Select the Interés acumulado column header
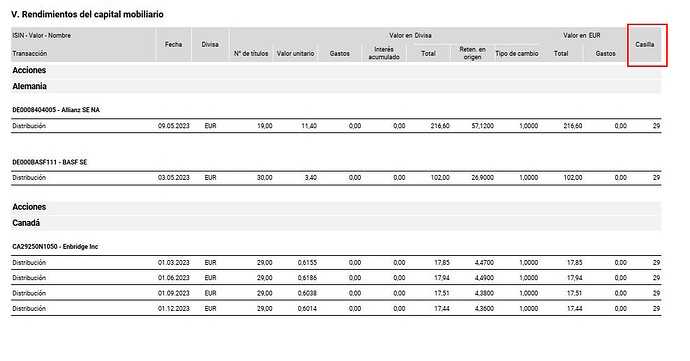The width and height of the screenshot is (690, 361). coord(384,53)
